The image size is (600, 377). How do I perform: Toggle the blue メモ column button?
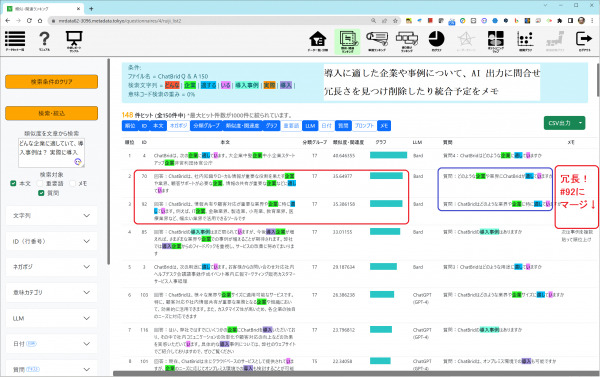click(384, 126)
